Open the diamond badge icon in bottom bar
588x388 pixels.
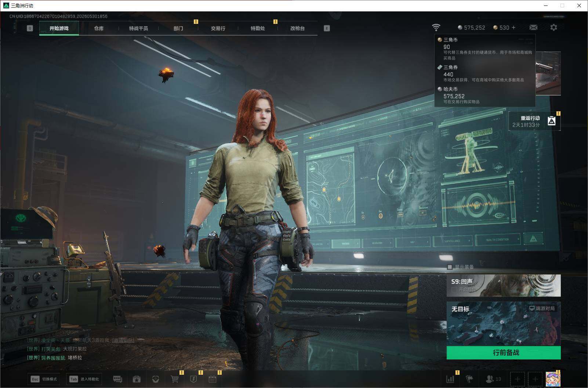click(x=156, y=379)
